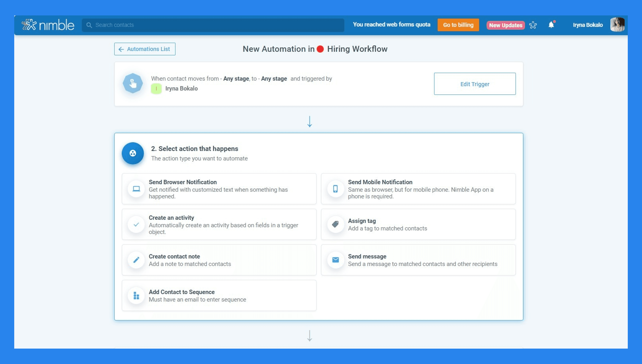Viewport: 642px width, 364px height.
Task: Click the '2. Select action that happens' heading
Action: pyautogui.click(x=194, y=149)
